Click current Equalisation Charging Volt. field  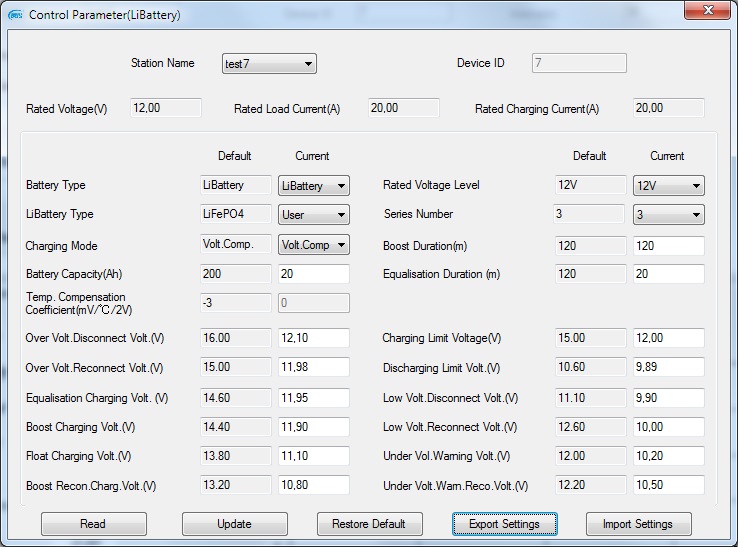click(313, 398)
